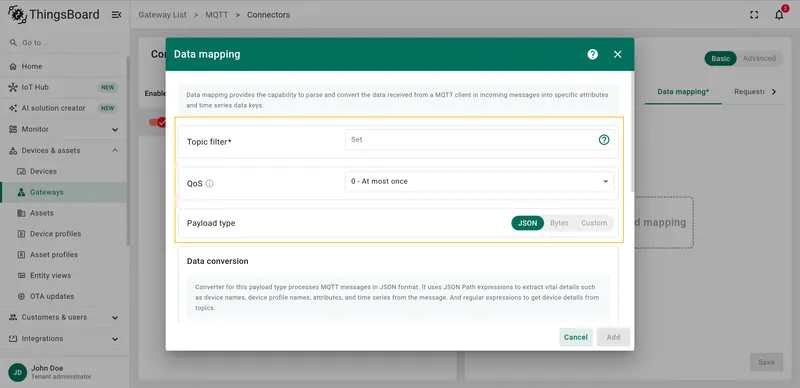Open the QoS dropdown
This screenshot has width=800, height=388.
480,181
